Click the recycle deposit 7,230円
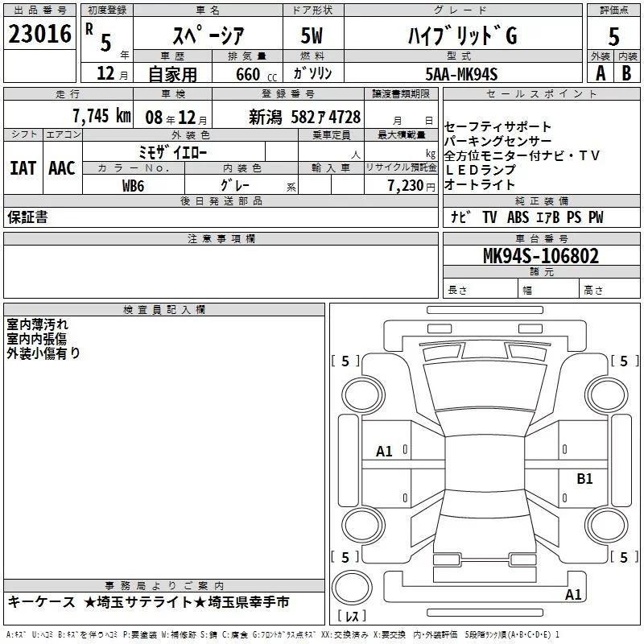This screenshot has width=644, height=644. point(411,186)
